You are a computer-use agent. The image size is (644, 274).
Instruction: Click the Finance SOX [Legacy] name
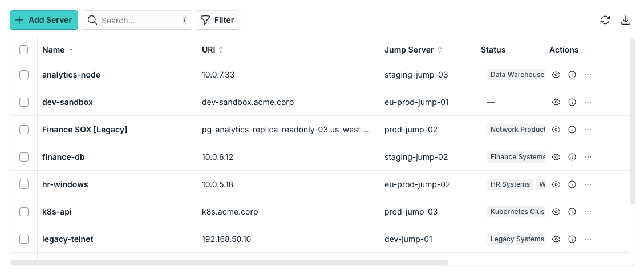tap(84, 130)
